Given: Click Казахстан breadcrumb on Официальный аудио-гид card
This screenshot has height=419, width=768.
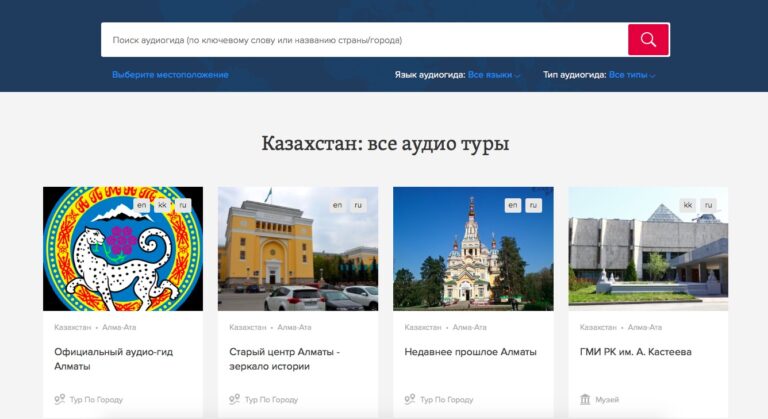Looking at the screenshot, I should click(72, 327).
